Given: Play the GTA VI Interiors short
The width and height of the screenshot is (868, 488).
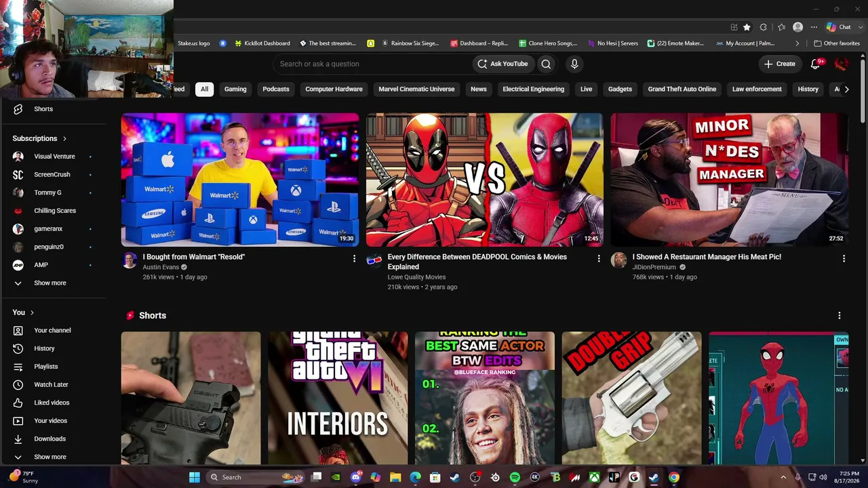Looking at the screenshot, I should tap(338, 398).
